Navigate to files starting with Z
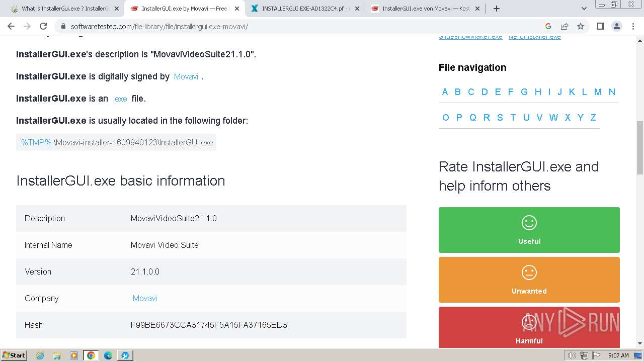644x362 pixels. click(593, 118)
